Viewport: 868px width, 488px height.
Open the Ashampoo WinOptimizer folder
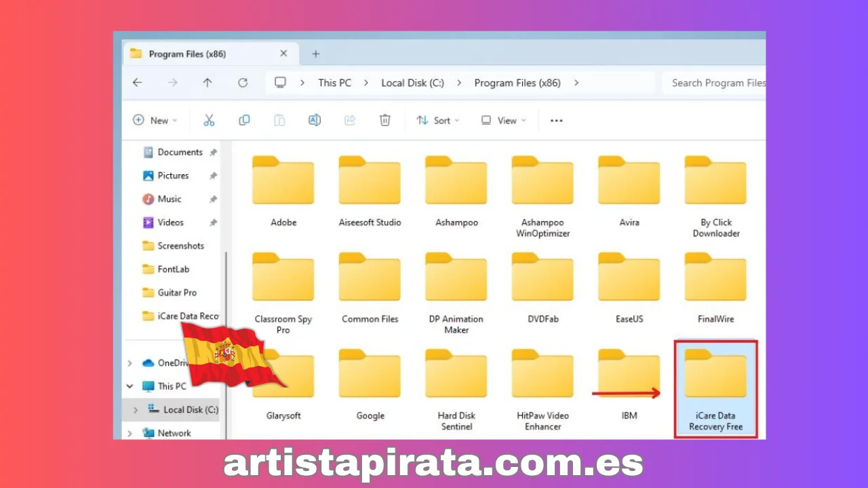coord(542,197)
